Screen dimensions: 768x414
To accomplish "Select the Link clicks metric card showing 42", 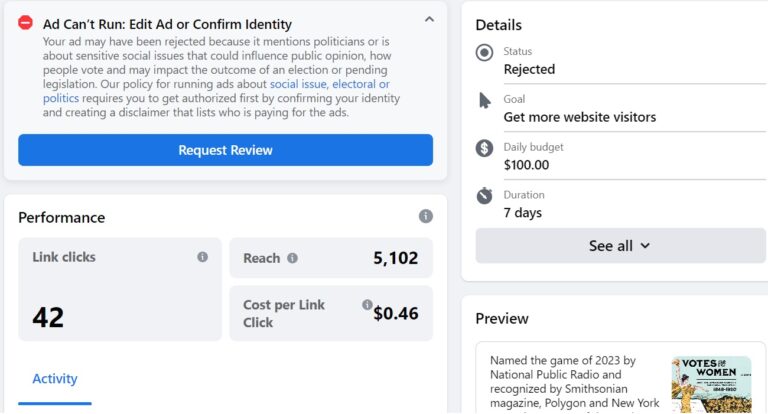I will pyautogui.click(x=120, y=289).
